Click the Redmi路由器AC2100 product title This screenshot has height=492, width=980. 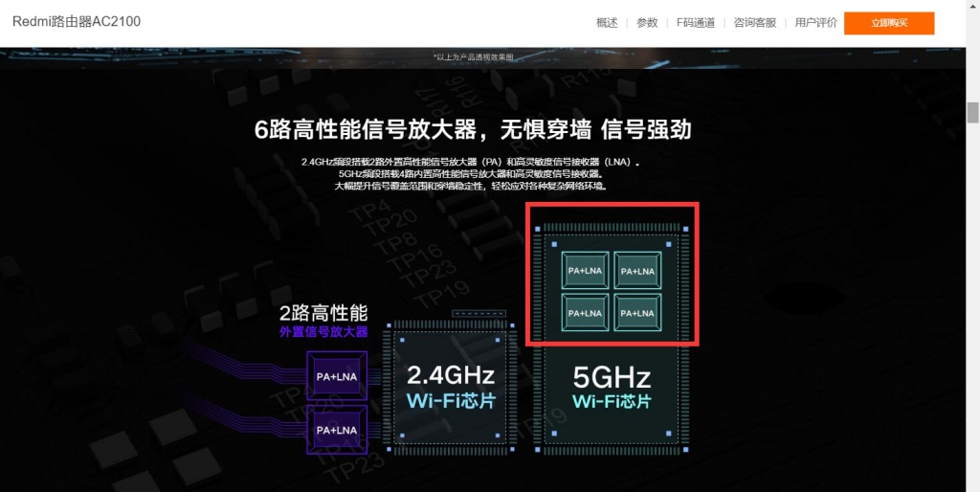[x=77, y=21]
